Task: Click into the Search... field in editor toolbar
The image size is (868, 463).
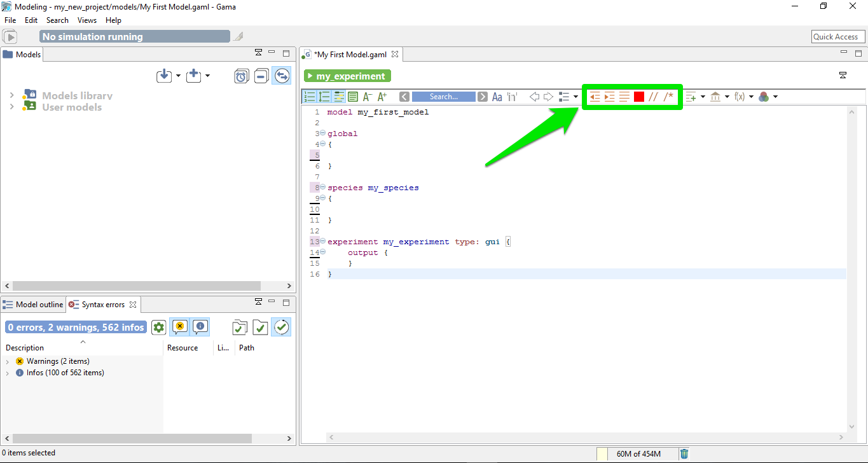Action: point(444,97)
